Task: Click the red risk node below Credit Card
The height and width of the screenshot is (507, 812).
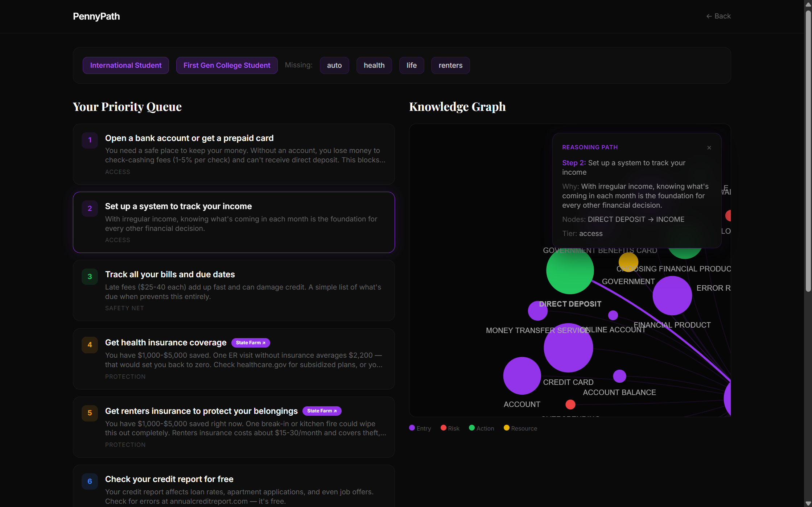Action: click(570, 404)
